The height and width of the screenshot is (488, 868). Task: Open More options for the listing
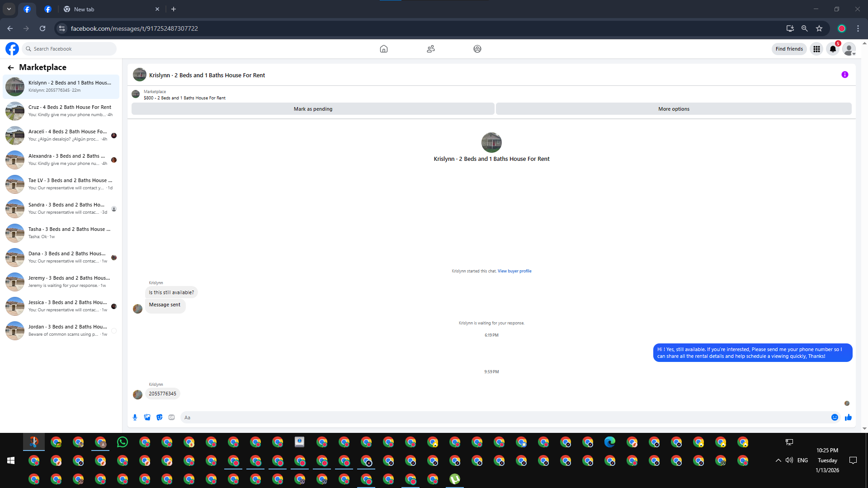[x=674, y=109]
